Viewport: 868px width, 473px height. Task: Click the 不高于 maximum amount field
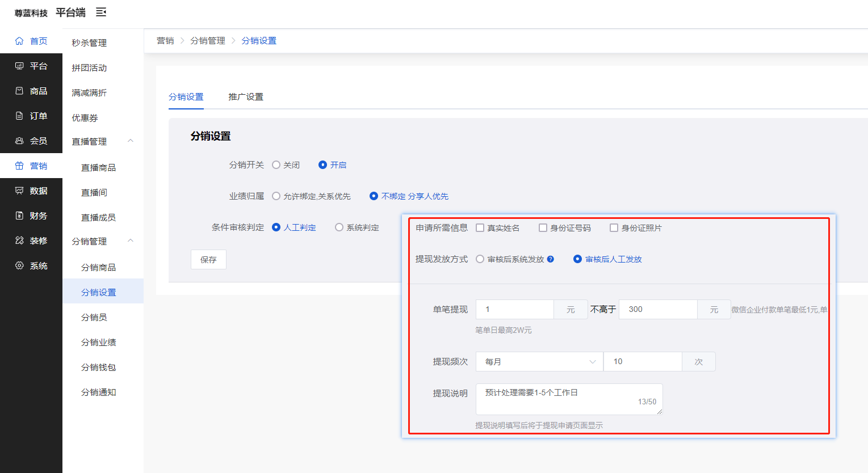pyautogui.click(x=658, y=310)
